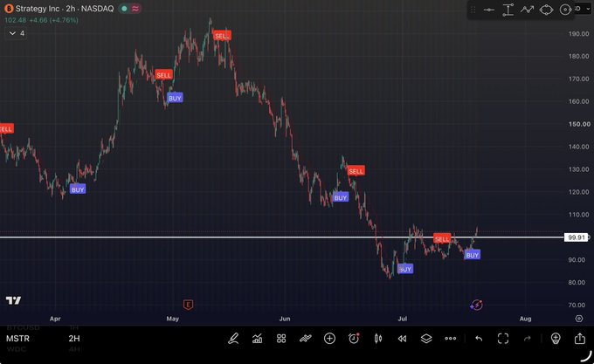Open the layout grid icon

[281, 339]
